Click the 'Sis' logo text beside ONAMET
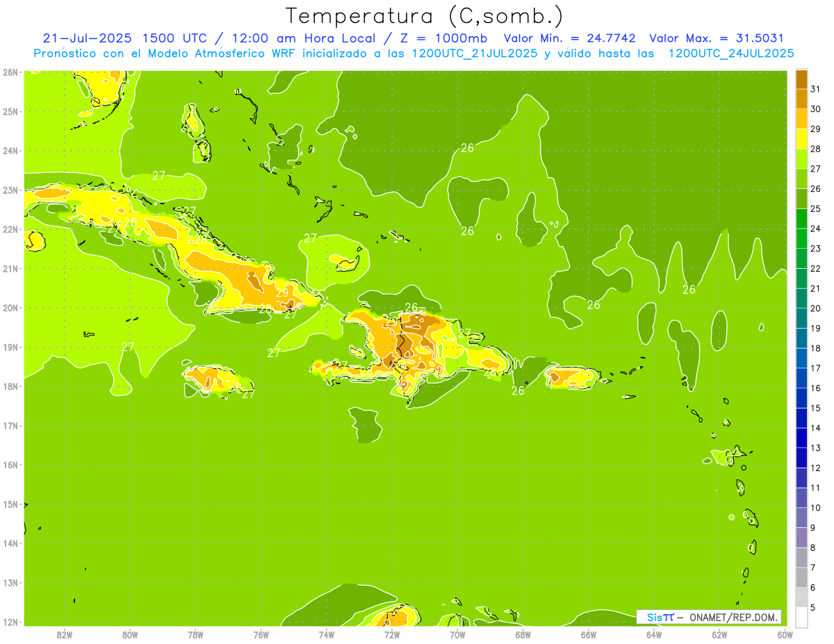This screenshot has width=834, height=644. tap(653, 617)
